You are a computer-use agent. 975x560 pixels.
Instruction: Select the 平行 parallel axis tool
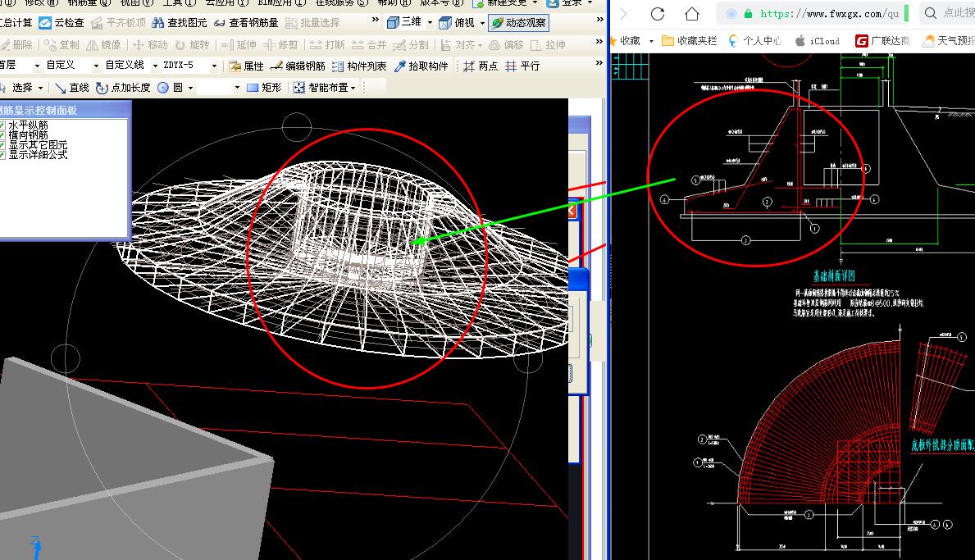pos(522,66)
